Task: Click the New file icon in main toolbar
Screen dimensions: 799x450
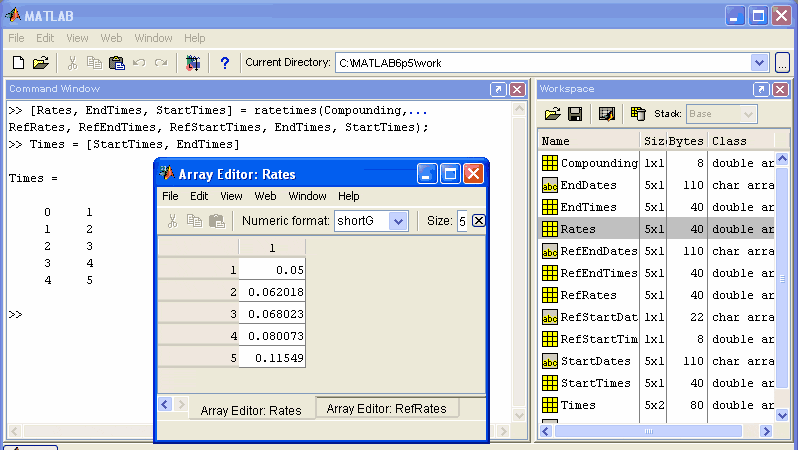Action: coord(18,63)
